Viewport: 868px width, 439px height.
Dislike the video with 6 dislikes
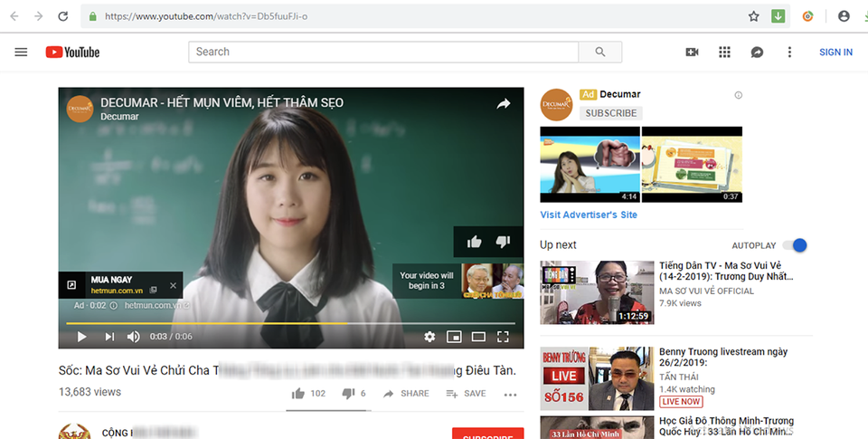click(x=354, y=394)
